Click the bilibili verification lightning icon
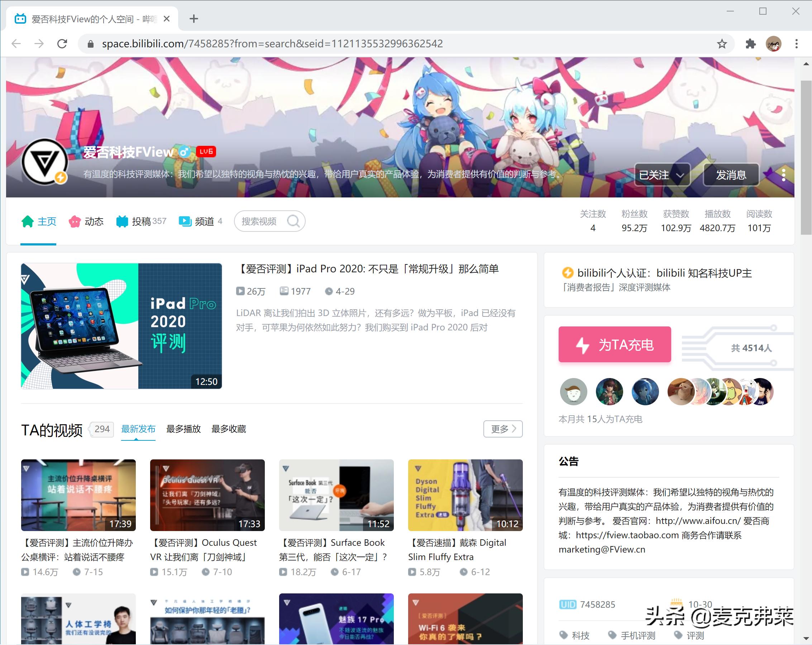This screenshot has height=645, width=812. 567,273
